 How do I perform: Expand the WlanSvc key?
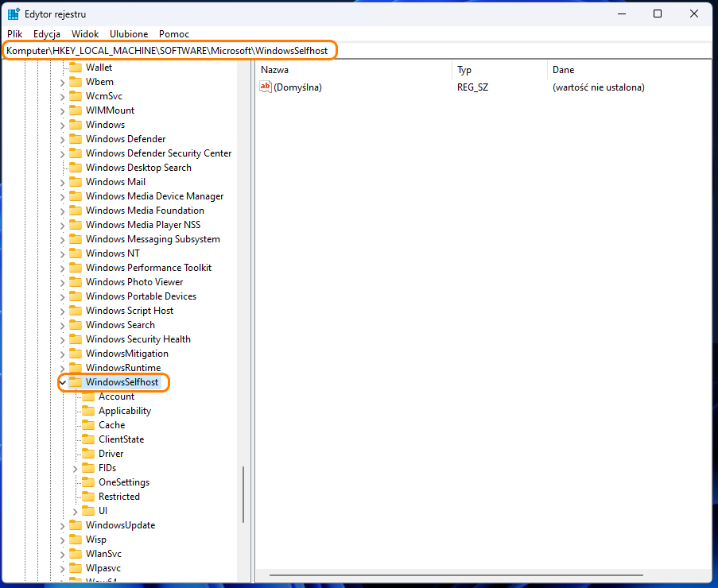(62, 554)
